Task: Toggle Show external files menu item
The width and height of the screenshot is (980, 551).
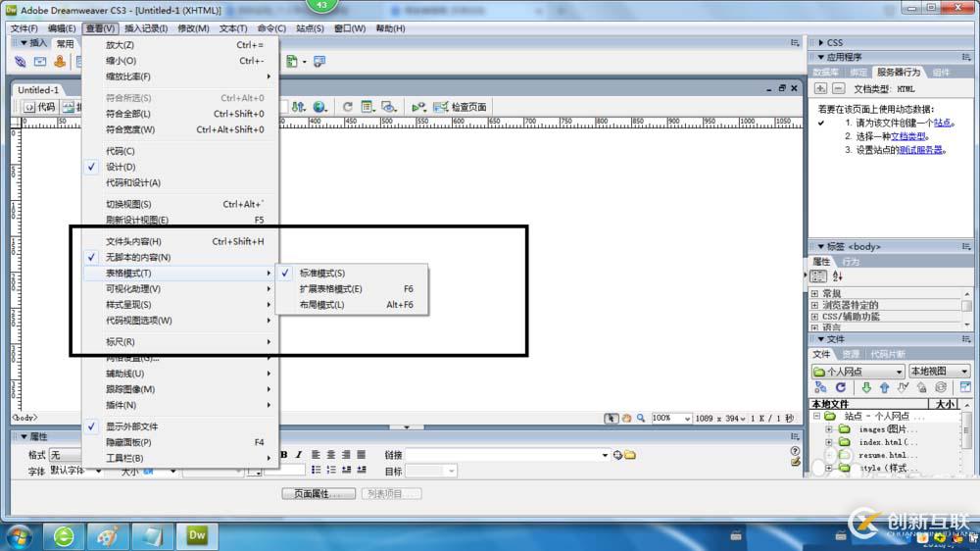Action: (x=180, y=426)
